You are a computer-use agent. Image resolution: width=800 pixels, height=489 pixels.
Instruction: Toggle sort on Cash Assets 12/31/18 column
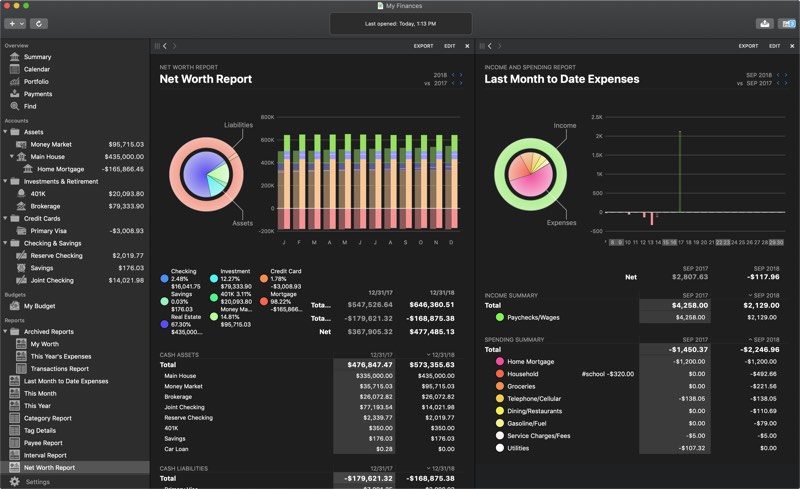pyautogui.click(x=440, y=355)
